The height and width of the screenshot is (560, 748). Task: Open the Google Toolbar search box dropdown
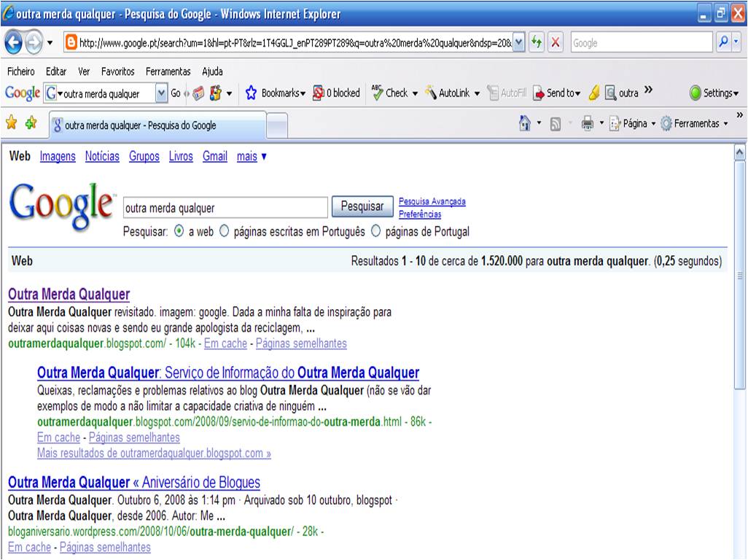[x=162, y=93]
